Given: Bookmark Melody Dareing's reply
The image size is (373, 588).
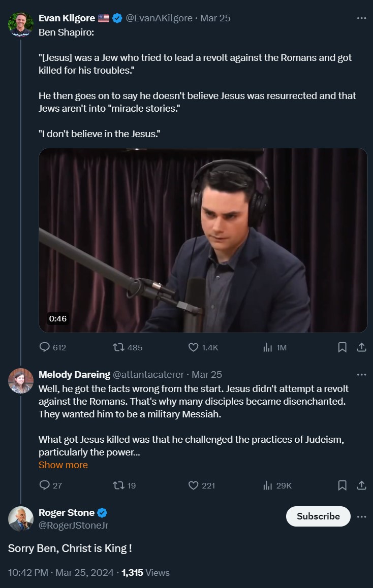Looking at the screenshot, I should tap(343, 485).
